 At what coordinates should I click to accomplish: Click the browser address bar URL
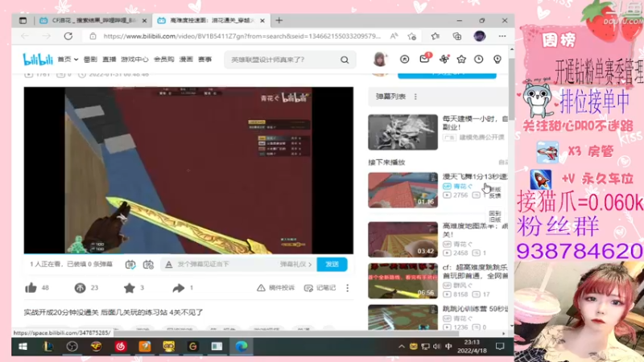click(242, 36)
